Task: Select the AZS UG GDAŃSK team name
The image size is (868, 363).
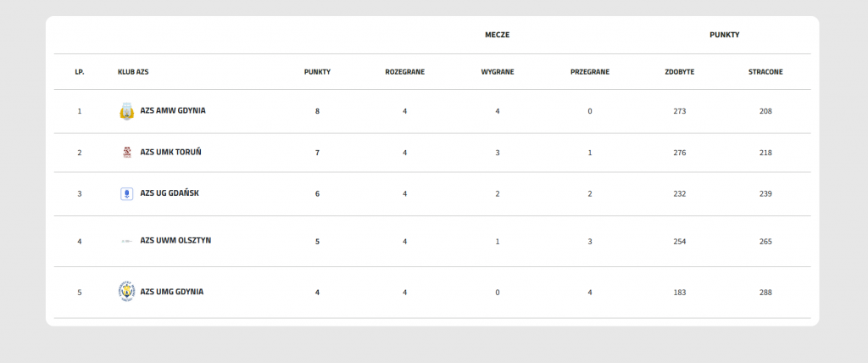Action: 170,193
